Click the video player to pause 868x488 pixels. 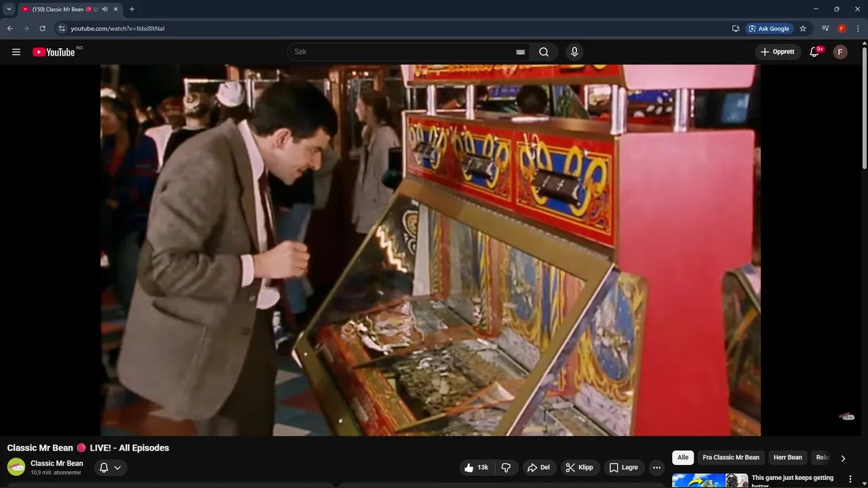click(431, 250)
